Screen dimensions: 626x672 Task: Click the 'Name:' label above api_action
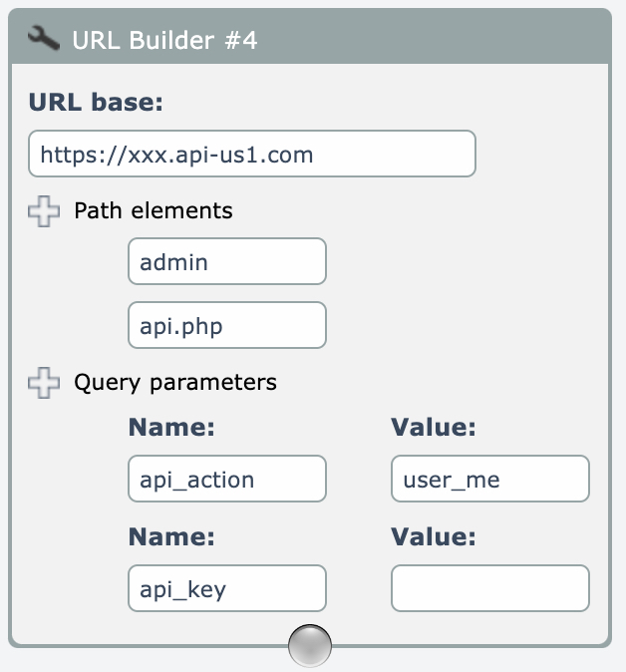click(x=172, y=428)
